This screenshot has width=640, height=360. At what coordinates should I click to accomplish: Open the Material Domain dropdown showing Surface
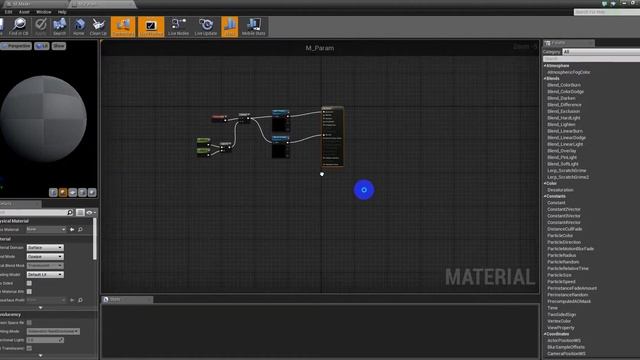(45, 248)
